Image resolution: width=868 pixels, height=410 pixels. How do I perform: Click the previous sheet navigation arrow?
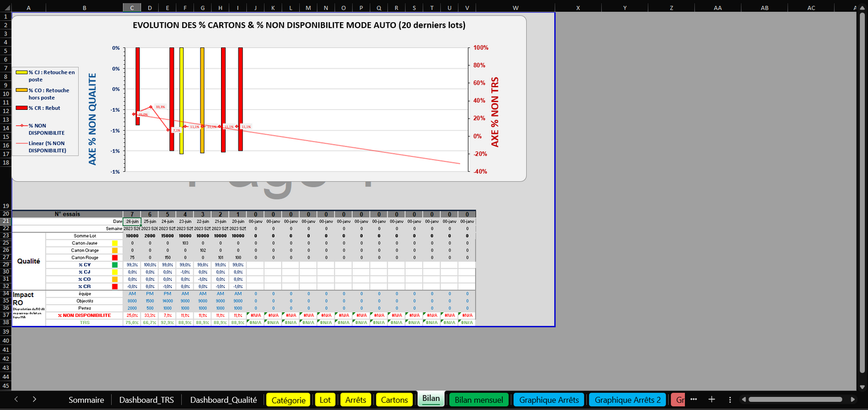16,399
